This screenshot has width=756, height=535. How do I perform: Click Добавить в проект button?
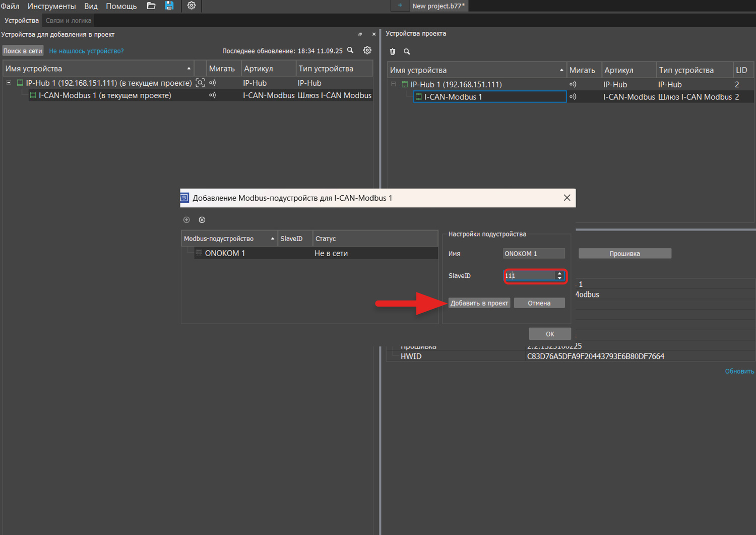[479, 303]
